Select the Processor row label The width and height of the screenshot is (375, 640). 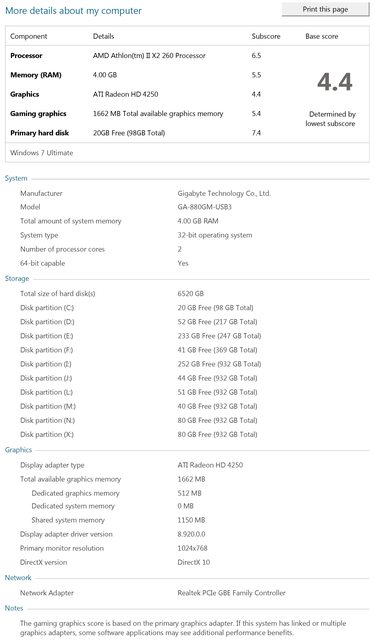point(26,56)
